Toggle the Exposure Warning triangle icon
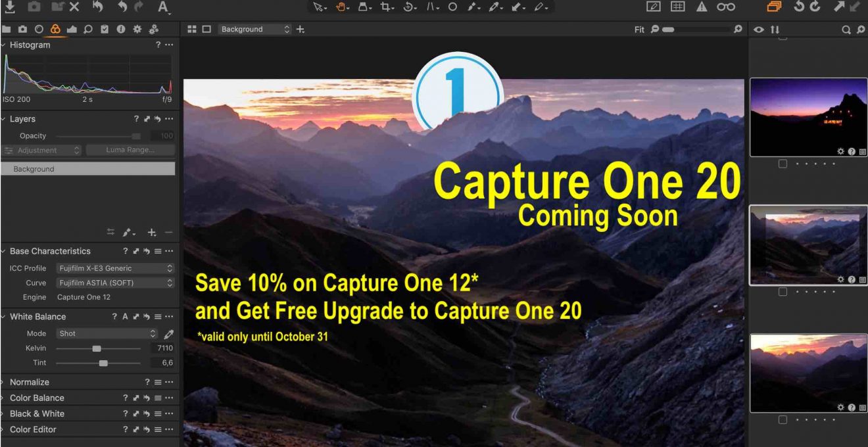The image size is (868, 447). (x=702, y=7)
